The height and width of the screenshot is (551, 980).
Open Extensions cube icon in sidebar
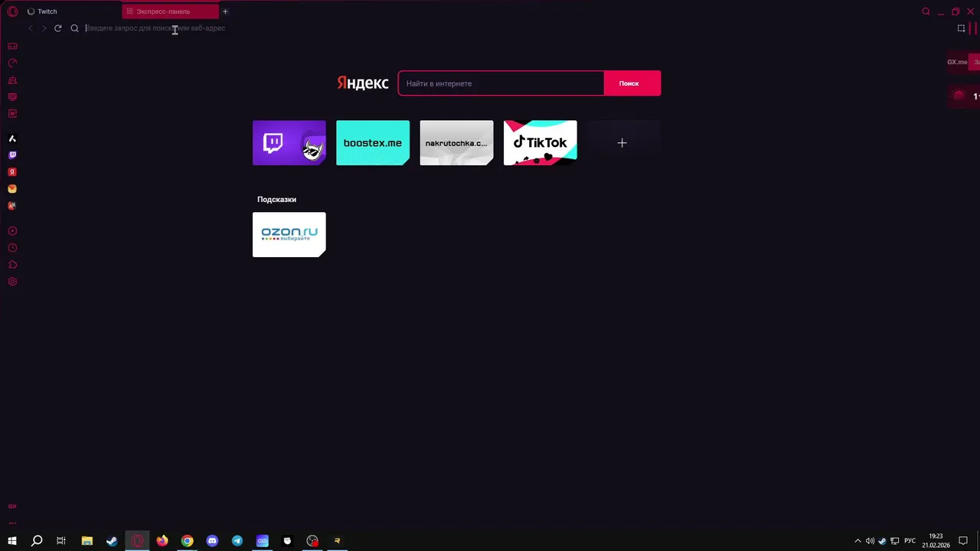(12, 265)
